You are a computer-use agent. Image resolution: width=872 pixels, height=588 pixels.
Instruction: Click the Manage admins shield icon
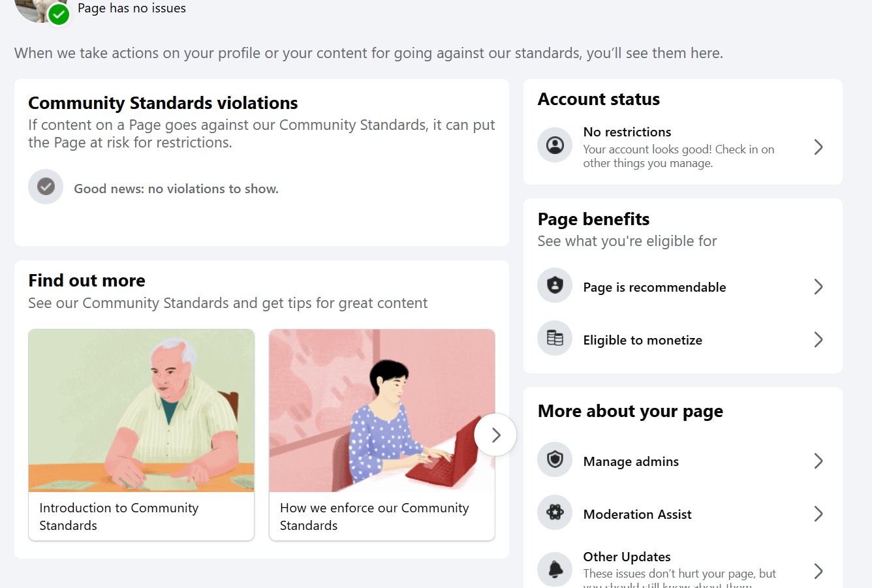(x=555, y=459)
